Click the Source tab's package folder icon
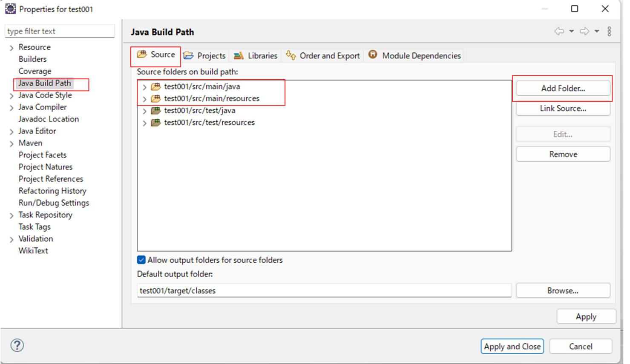This screenshot has height=364, width=630. pos(143,55)
